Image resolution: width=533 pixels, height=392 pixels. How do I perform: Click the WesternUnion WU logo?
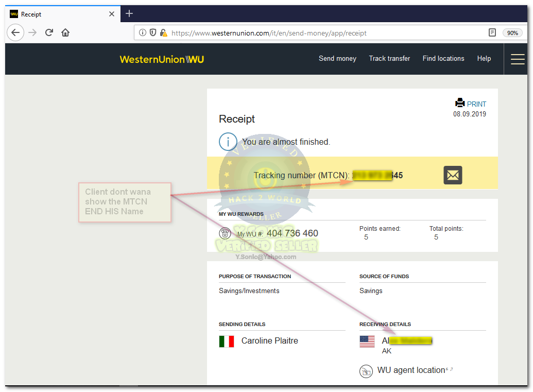pos(162,60)
